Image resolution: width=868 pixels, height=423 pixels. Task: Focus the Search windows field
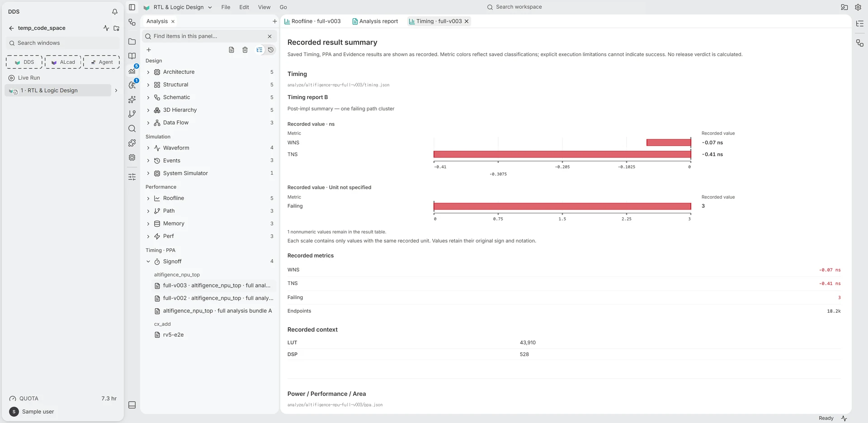coord(63,43)
